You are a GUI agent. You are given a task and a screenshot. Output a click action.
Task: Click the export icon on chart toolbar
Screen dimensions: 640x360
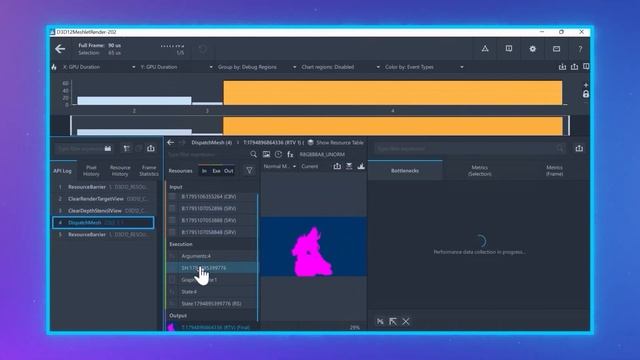pos(574,67)
